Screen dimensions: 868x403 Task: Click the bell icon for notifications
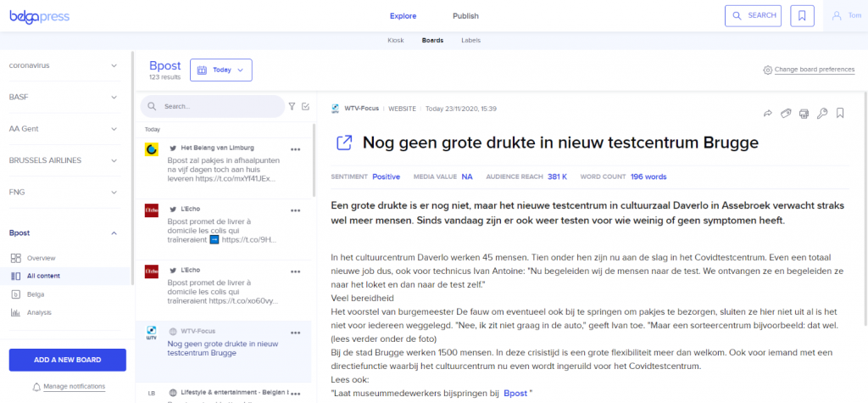pos(37,386)
